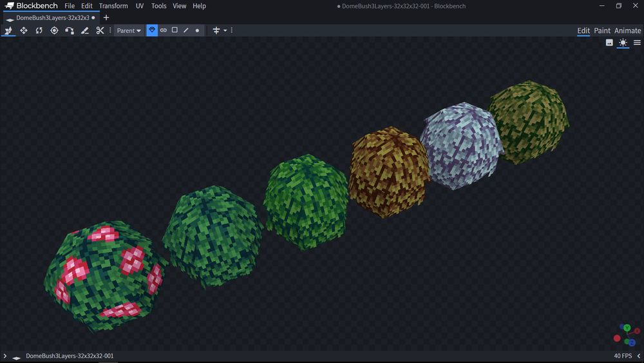Click the green Y axis gizmo ball

coord(627,328)
